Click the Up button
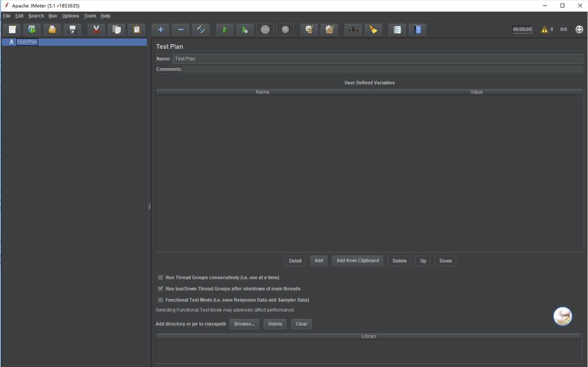This screenshot has height=367, width=588. (x=423, y=261)
